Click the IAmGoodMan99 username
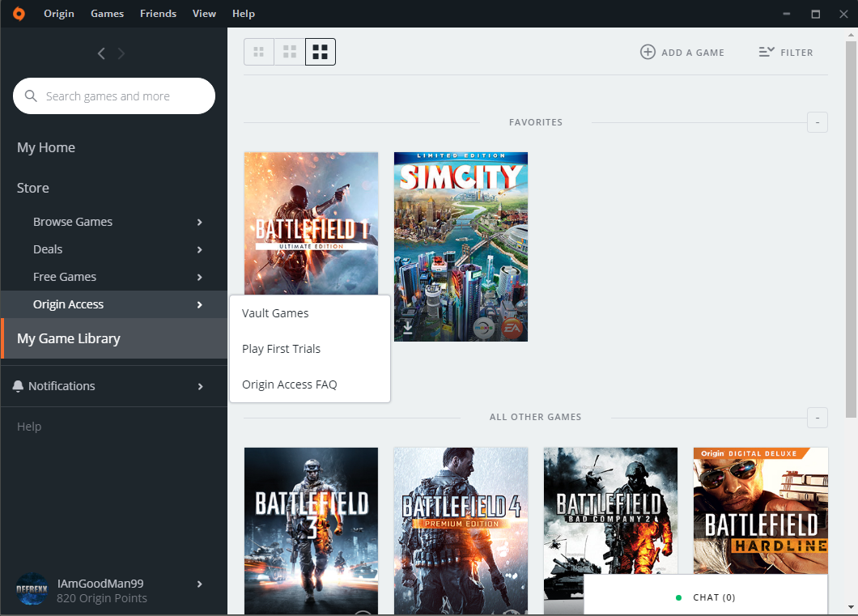 click(x=100, y=584)
